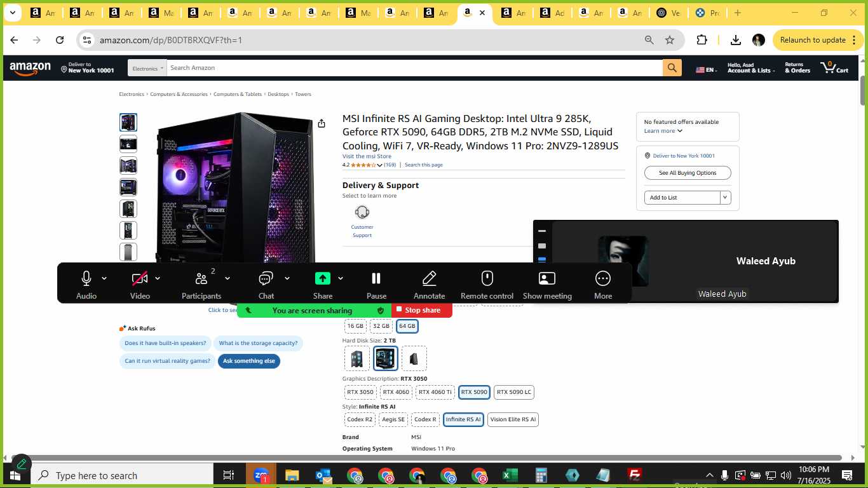Viewport: 868px width, 488px height.
Task: Open Calculator from the taskbar
Action: (541, 475)
